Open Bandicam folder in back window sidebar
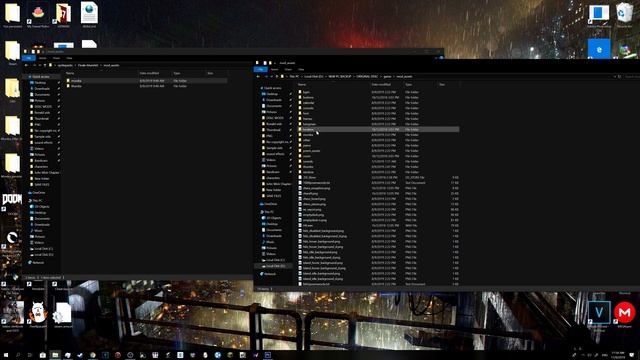 [x=41, y=160]
